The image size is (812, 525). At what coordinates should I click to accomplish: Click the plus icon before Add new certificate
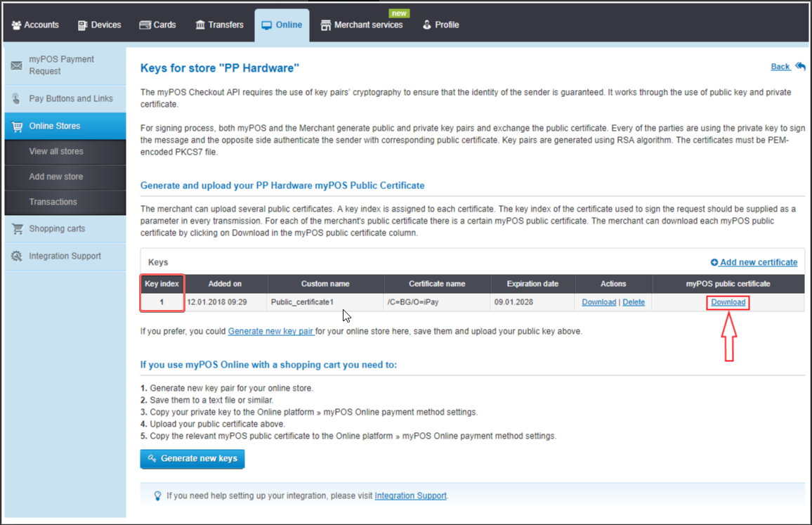(714, 262)
